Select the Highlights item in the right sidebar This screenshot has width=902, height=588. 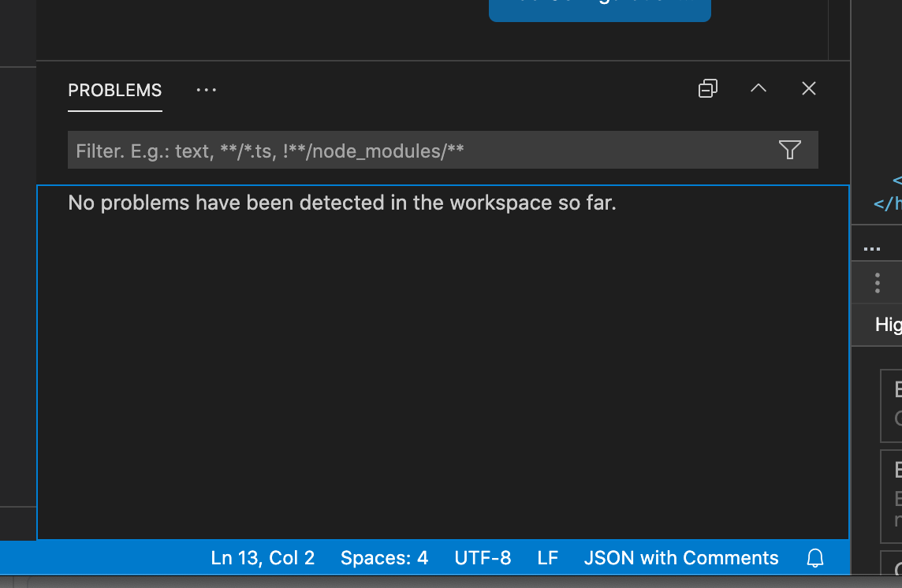pos(889,324)
